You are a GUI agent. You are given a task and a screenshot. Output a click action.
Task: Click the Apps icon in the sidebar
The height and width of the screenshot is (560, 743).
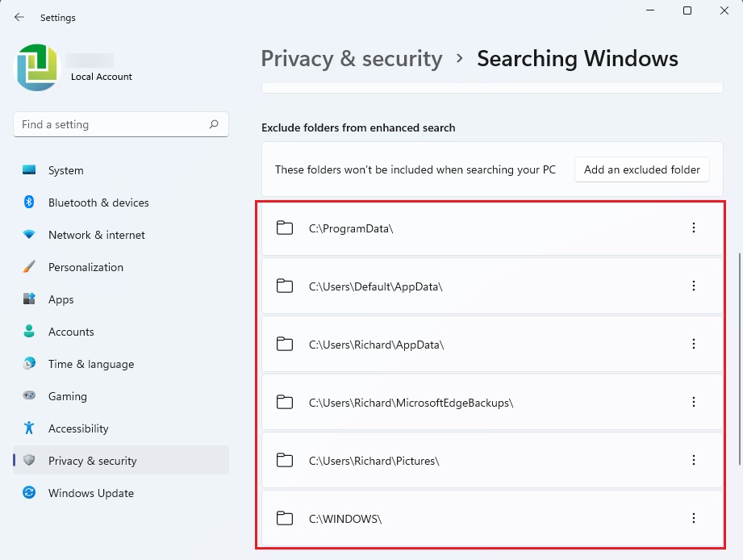pyautogui.click(x=29, y=299)
